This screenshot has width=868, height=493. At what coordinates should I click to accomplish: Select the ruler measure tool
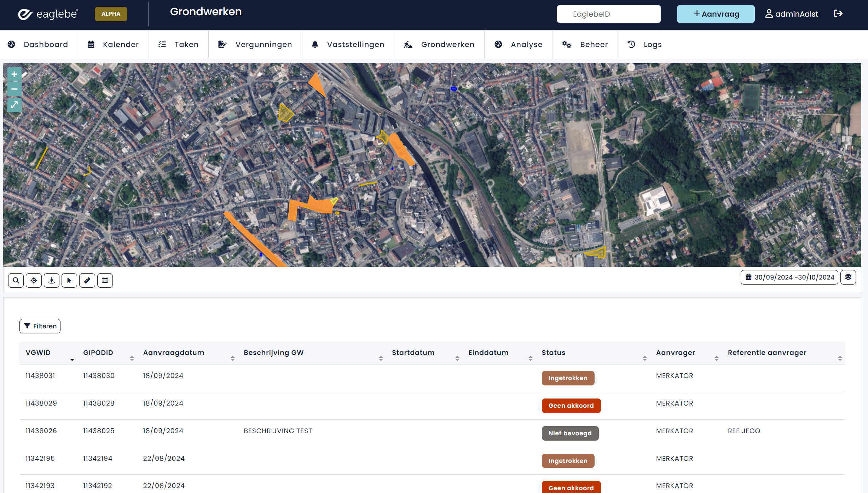click(87, 280)
